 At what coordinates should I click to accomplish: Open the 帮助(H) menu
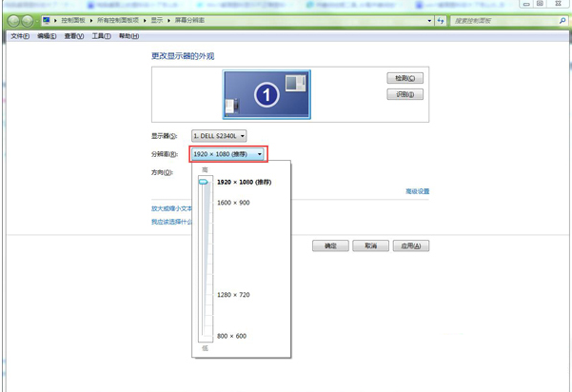tap(128, 36)
